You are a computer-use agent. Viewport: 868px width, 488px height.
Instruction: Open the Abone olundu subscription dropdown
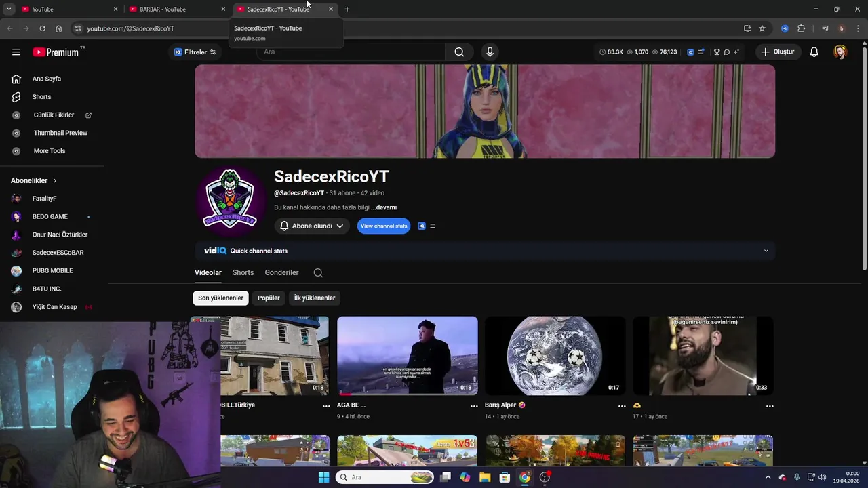312,226
